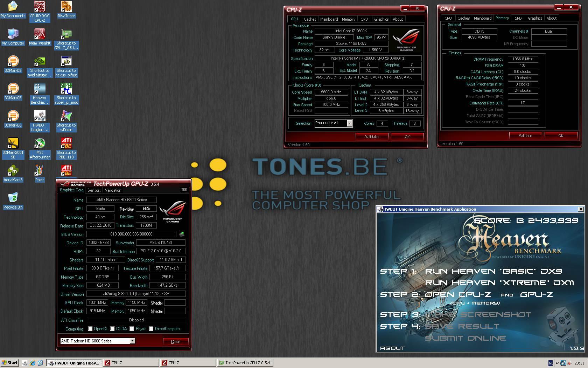Switch to Validation tab in GPU-Z
The image size is (588, 368).
(x=113, y=190)
